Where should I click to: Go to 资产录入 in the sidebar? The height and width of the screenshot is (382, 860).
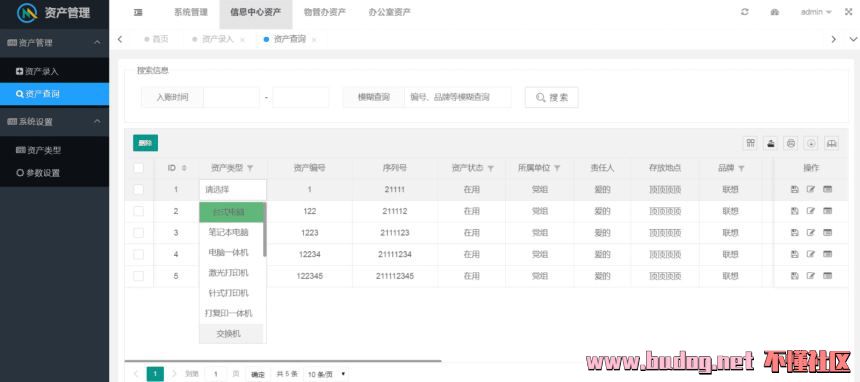(54, 71)
